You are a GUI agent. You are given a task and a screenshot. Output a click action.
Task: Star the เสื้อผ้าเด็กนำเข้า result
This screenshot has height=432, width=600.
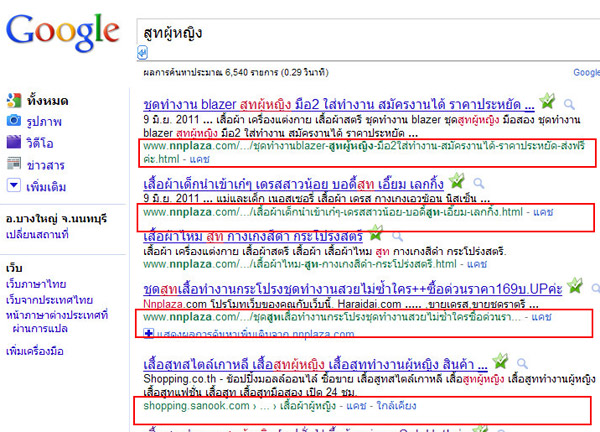(x=457, y=181)
